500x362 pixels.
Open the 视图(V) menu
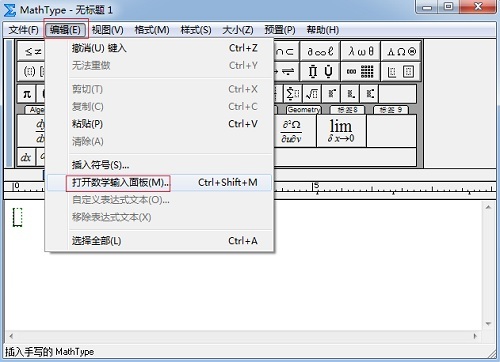(107, 30)
